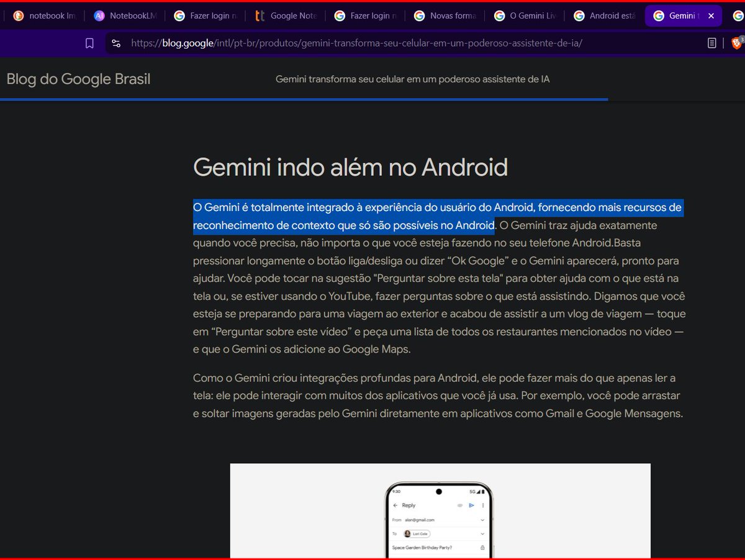This screenshot has width=745, height=560.
Task: Click the paragraph starting 'Como o Gemini criou integrações'
Action: tap(438, 395)
